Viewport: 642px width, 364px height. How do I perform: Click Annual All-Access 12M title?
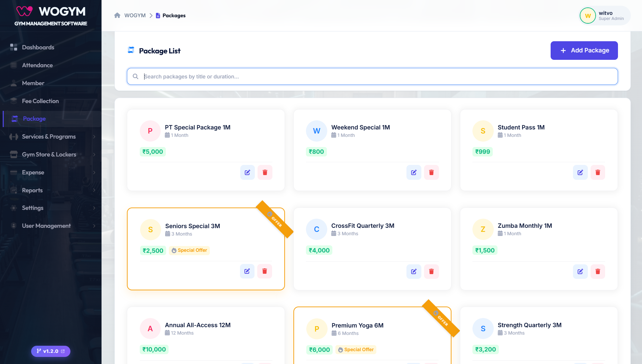click(198, 325)
